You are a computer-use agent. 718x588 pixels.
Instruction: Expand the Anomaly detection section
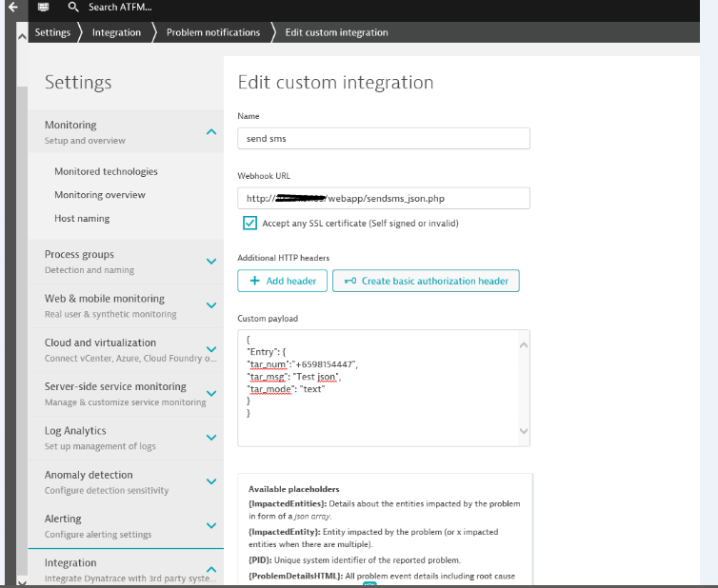click(211, 481)
